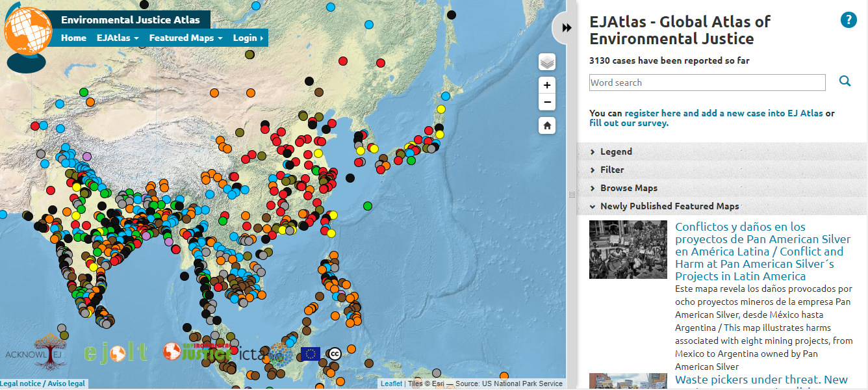Collapse the sidebar with double-arrow button
Image resolution: width=868 pixels, height=390 pixels.
pyautogui.click(x=567, y=28)
